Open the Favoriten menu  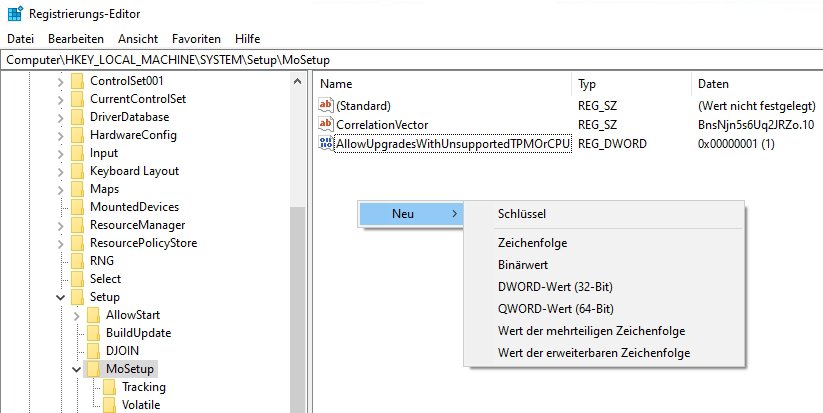[x=196, y=38]
